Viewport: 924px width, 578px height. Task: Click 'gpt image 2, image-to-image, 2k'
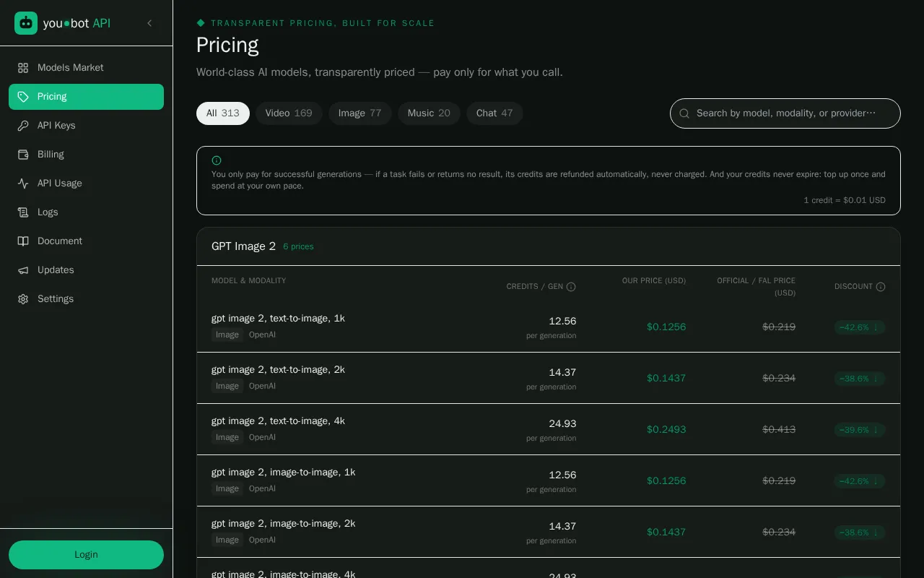(283, 523)
